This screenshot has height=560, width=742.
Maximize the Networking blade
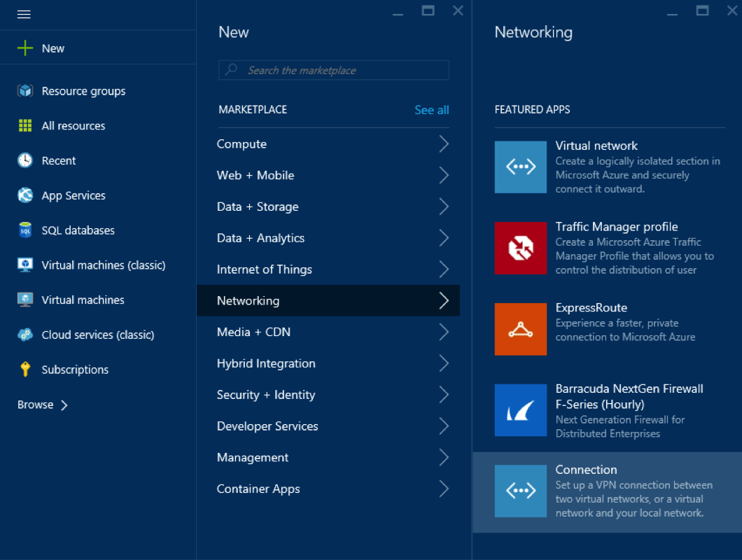pos(702,10)
